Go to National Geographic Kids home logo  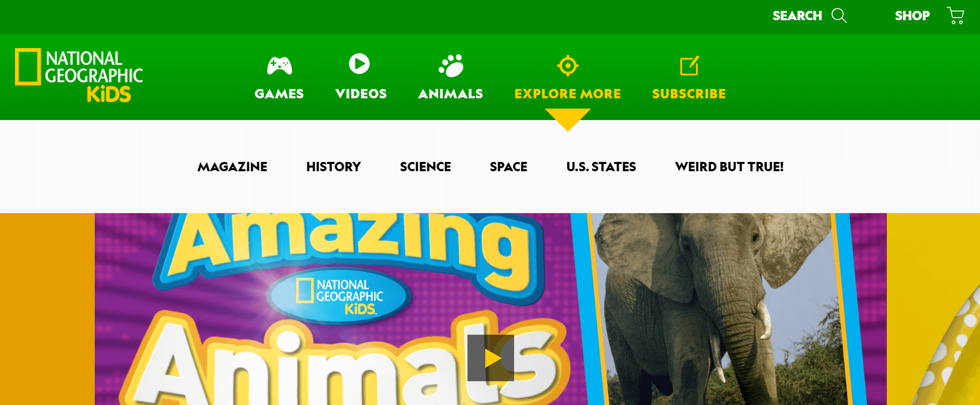[x=79, y=75]
